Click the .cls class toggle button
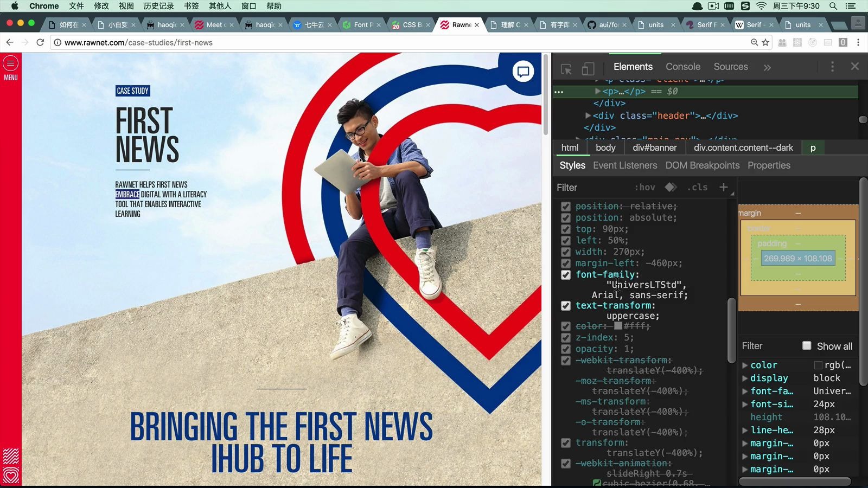Image resolution: width=868 pixels, height=488 pixels. (x=698, y=187)
